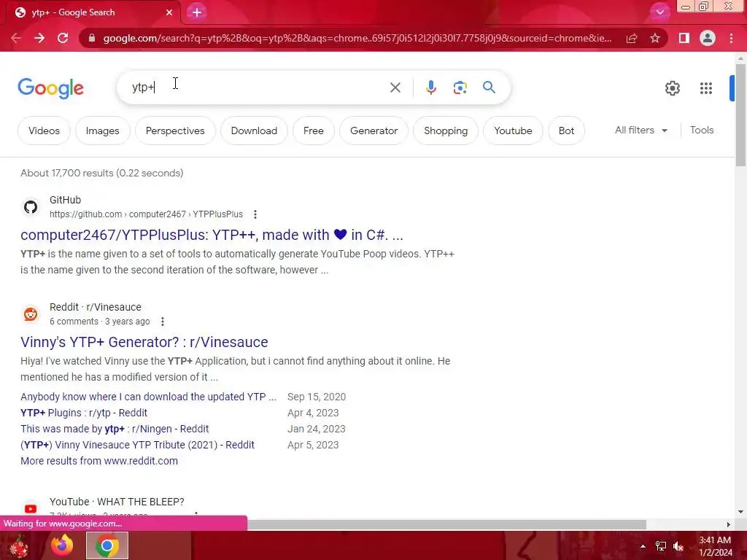
Task: Open the network tray icon
Action: coord(661,546)
